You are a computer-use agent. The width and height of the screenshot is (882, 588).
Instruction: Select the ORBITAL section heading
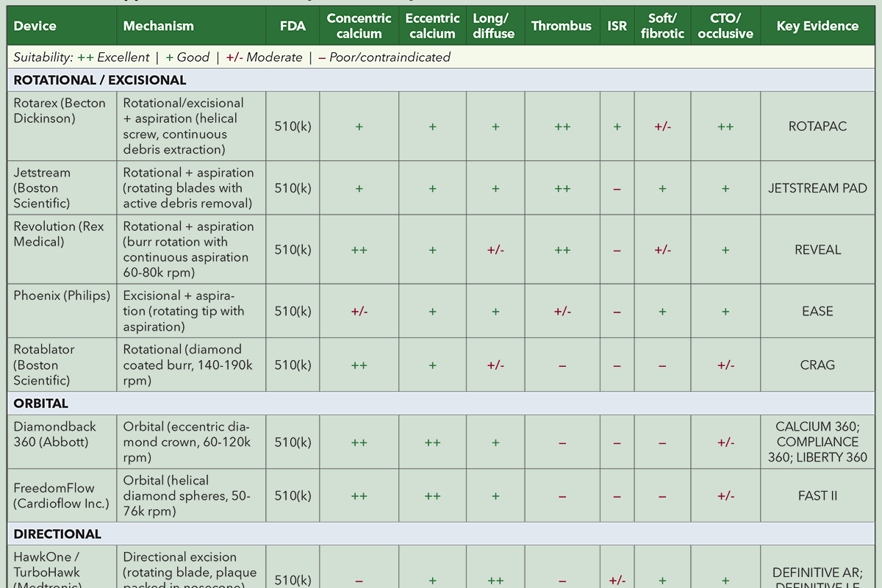coord(441,404)
